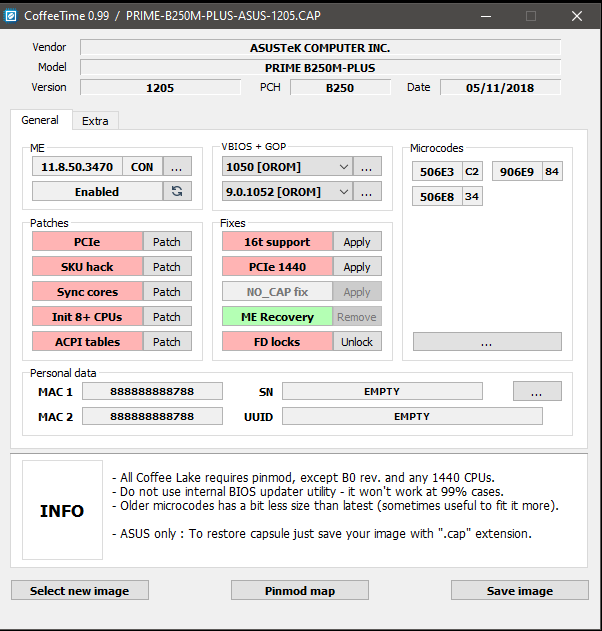Select the 506E8 microcode
The height and width of the screenshot is (631, 602).
coord(437,196)
